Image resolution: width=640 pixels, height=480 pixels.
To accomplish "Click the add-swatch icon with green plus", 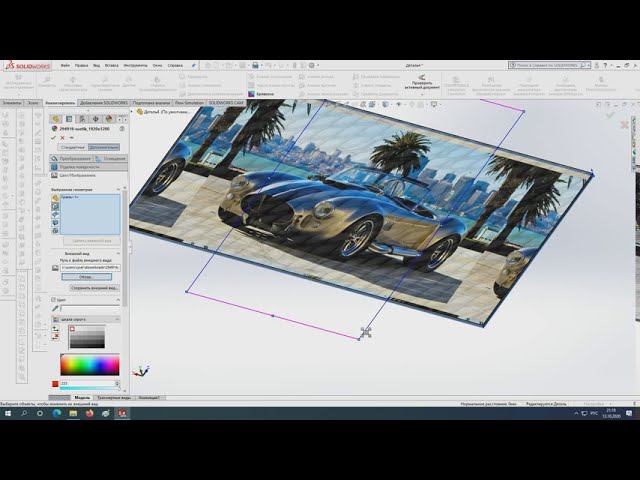I will point(56,329).
